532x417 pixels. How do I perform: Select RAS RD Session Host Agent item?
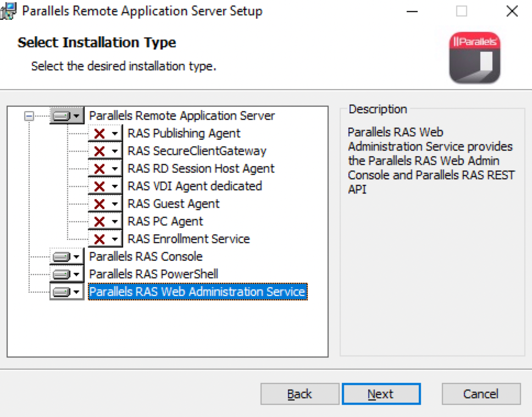point(201,169)
